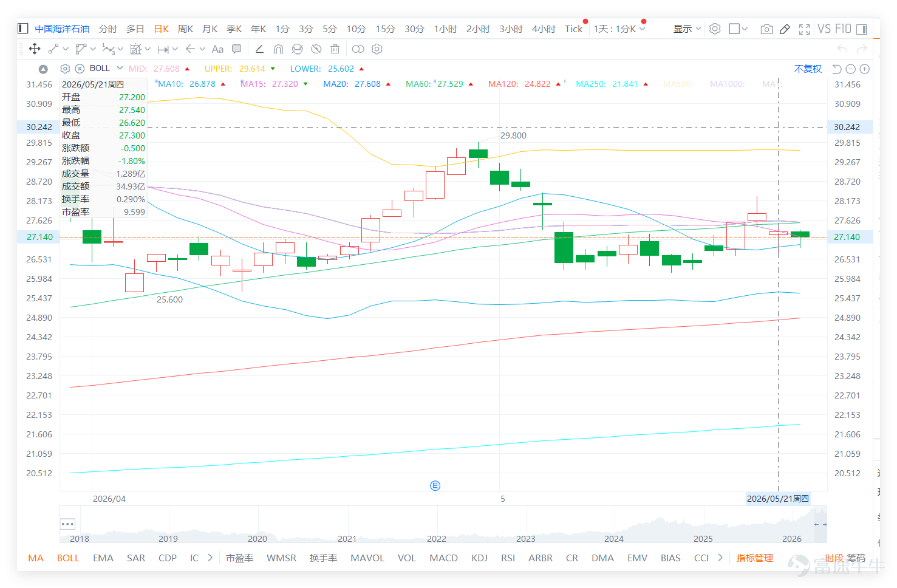Screen dimensions: 897x588
Task: Toggle the MA main indicator
Action: pyautogui.click(x=36, y=558)
